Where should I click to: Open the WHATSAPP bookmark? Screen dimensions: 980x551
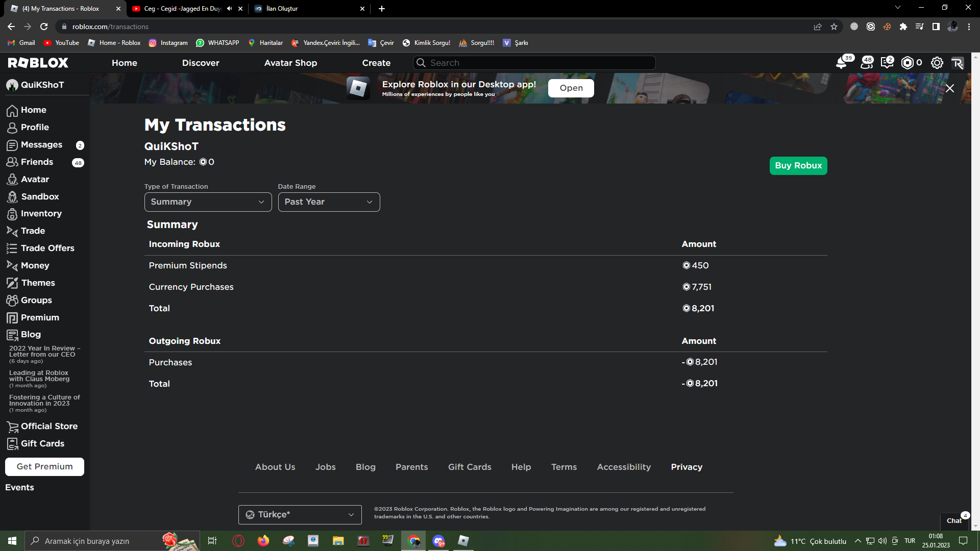coord(217,43)
